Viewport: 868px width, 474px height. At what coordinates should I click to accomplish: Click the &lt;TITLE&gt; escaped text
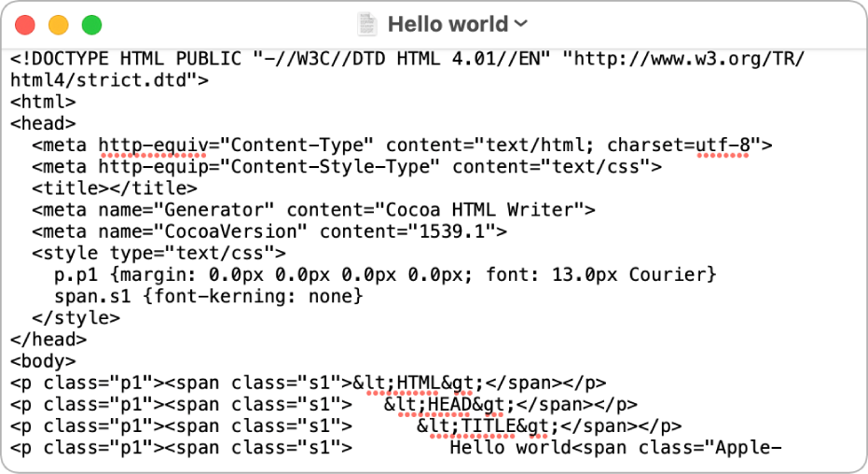[489, 426]
